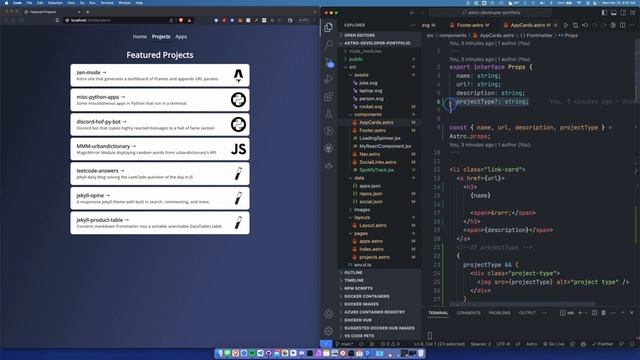Click the VS Code command center search box
Screen dimensions: 640x360
tap(492, 13)
